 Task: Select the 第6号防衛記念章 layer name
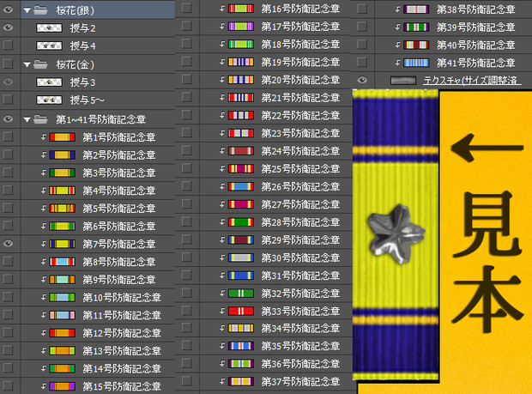[x=119, y=226]
